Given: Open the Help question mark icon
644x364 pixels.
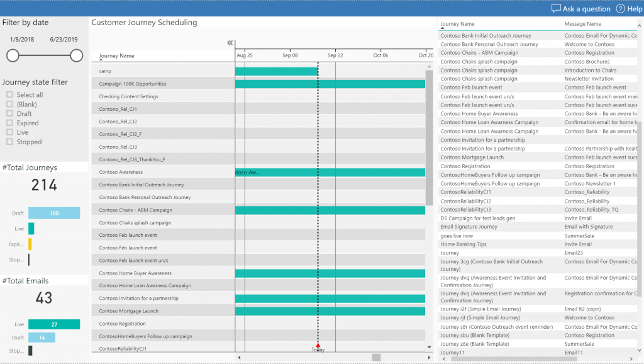Looking at the screenshot, I should click(621, 9).
